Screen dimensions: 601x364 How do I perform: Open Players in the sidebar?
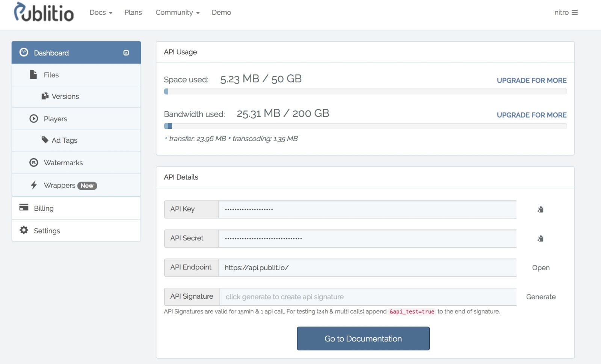pyautogui.click(x=76, y=119)
